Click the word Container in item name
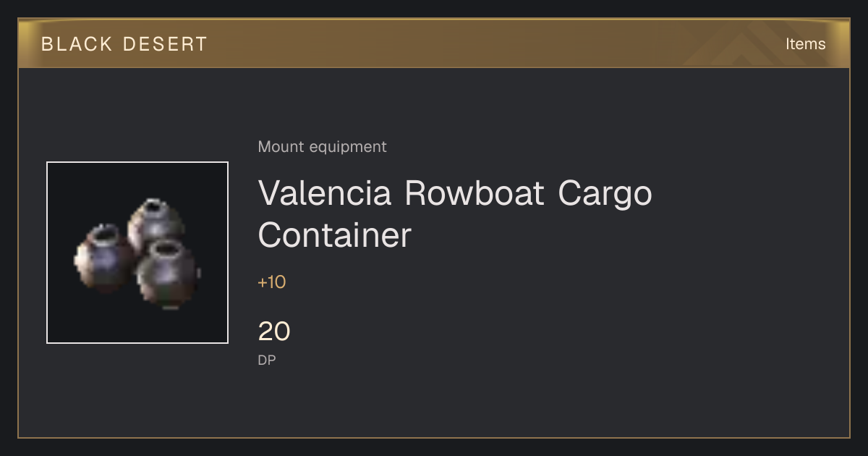 334,235
